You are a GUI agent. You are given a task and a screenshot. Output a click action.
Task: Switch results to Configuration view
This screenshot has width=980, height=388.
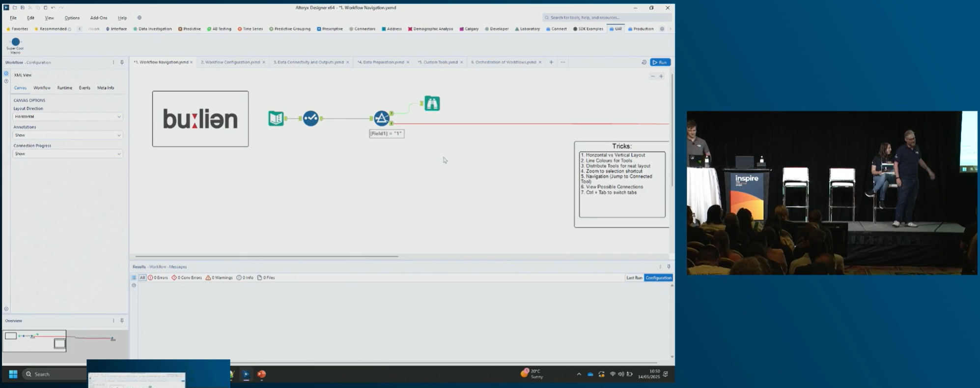pyautogui.click(x=658, y=278)
